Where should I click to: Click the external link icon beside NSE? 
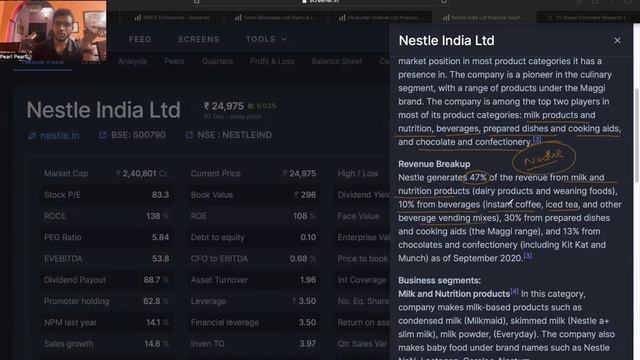(189, 135)
